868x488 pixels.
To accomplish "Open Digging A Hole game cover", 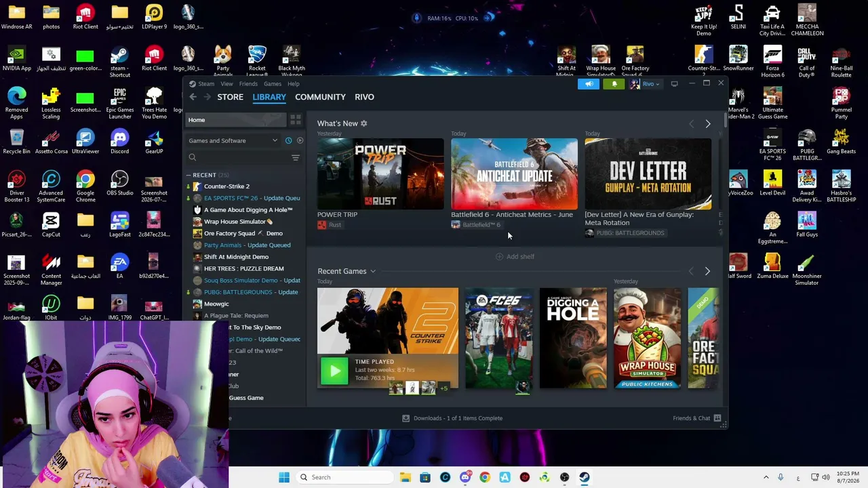I will pos(573,338).
